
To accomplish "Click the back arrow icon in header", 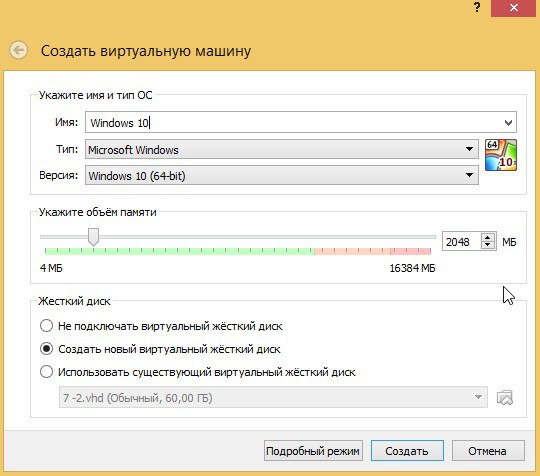I will 19,51.
